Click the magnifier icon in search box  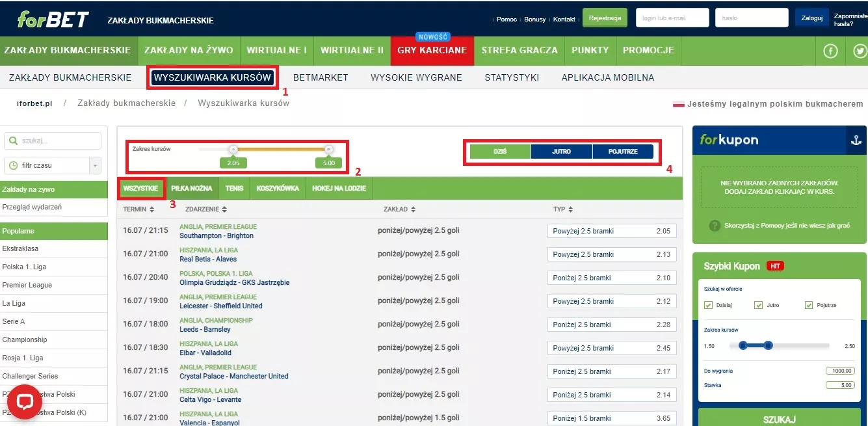[13, 140]
